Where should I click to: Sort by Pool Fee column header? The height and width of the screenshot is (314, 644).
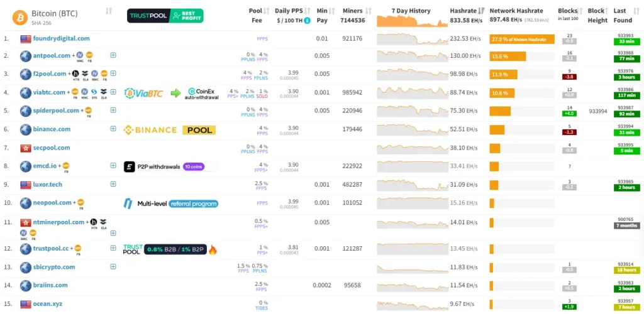coord(255,11)
